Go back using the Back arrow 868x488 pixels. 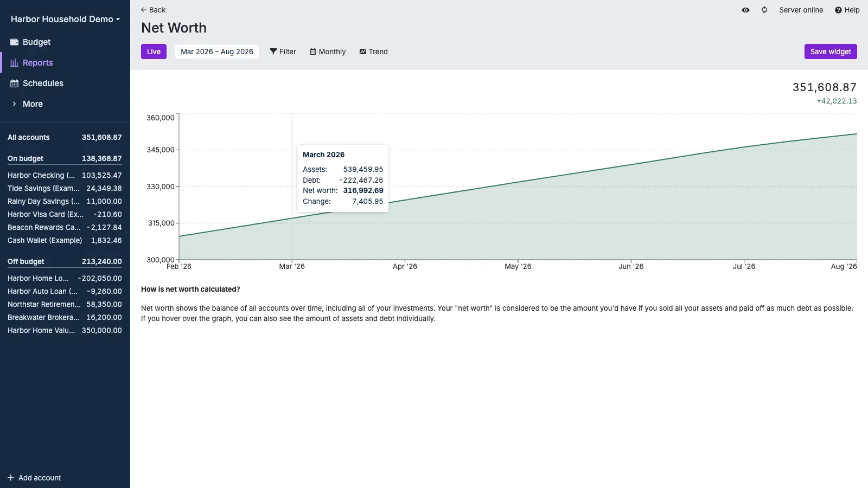(153, 10)
